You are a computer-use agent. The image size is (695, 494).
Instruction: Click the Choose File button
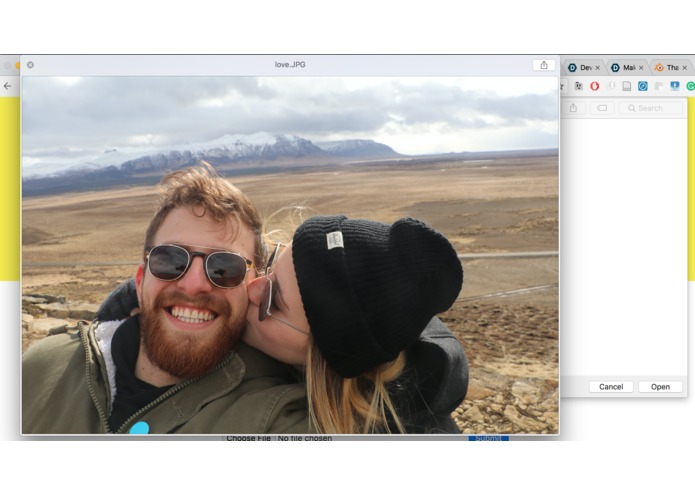pos(248,438)
